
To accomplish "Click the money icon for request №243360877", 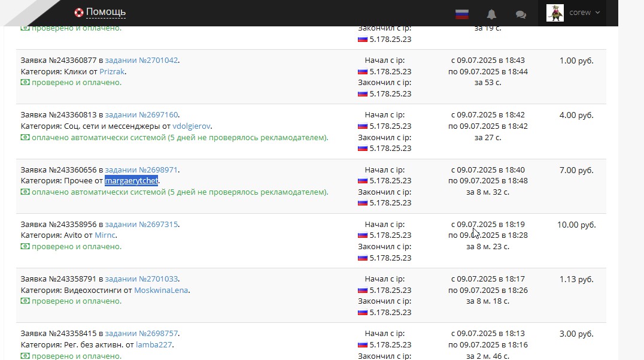I will click(25, 83).
